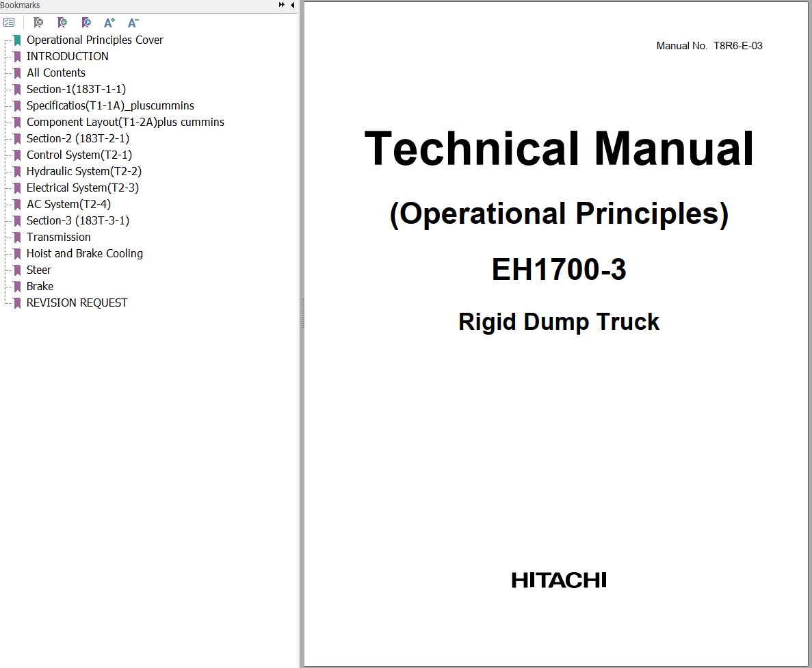Click bookmark icon beside Control System(T2-1)
This screenshot has width=812, height=668.
click(x=17, y=155)
